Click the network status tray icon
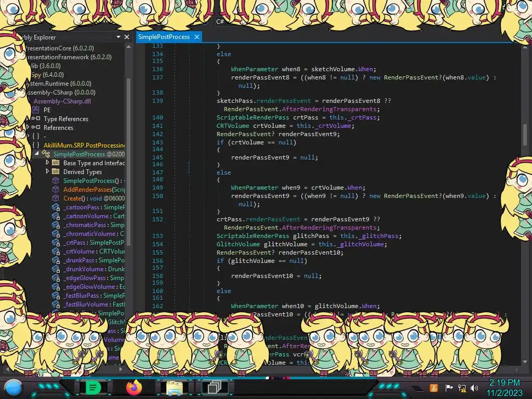532x399 pixels. [461, 388]
